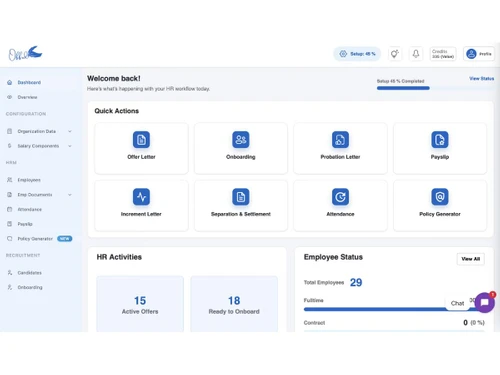Click the 15 Active Offers card
Image resolution: width=500 pixels, height=375 pixels.
click(140, 304)
